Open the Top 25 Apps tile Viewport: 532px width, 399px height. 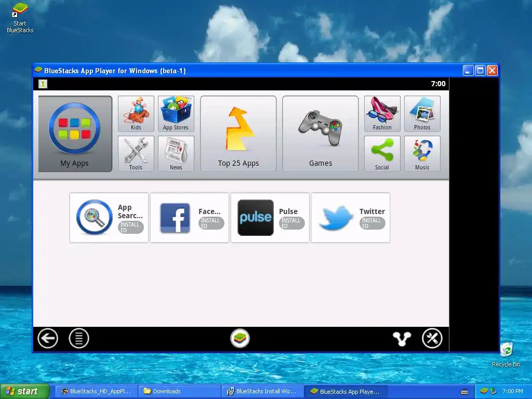[x=238, y=134]
